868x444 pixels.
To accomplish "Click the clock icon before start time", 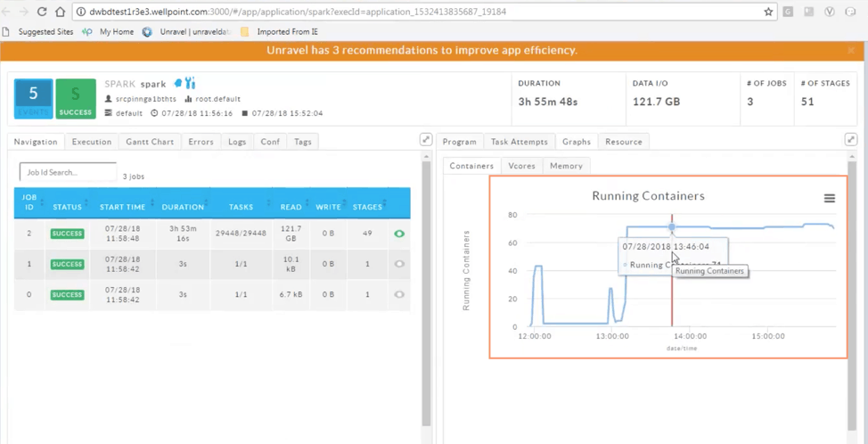I will click(154, 113).
